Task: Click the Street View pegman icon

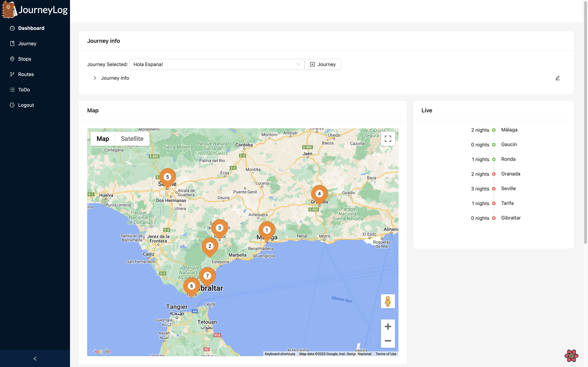Action: coord(388,301)
